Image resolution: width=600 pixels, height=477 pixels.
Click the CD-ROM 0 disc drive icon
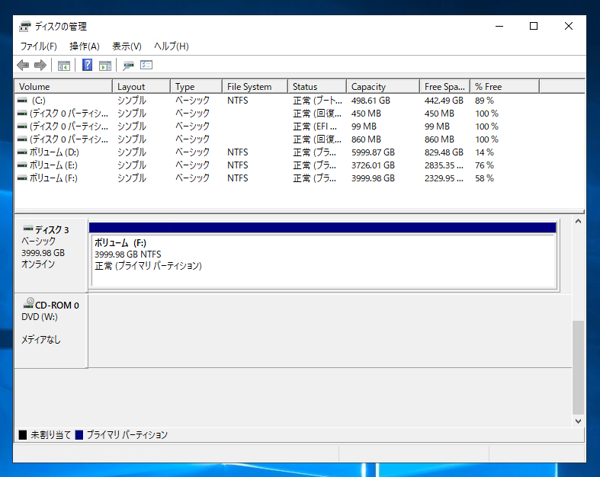[x=28, y=303]
